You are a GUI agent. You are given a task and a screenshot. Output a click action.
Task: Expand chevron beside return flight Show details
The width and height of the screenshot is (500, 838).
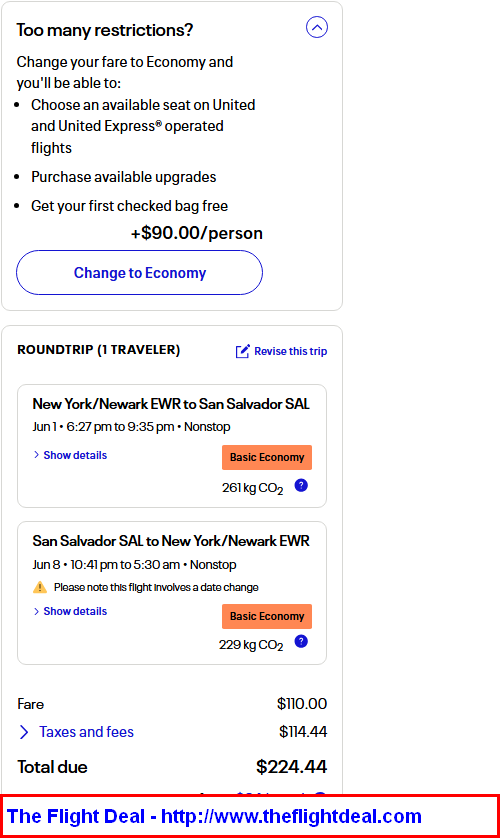(36, 611)
